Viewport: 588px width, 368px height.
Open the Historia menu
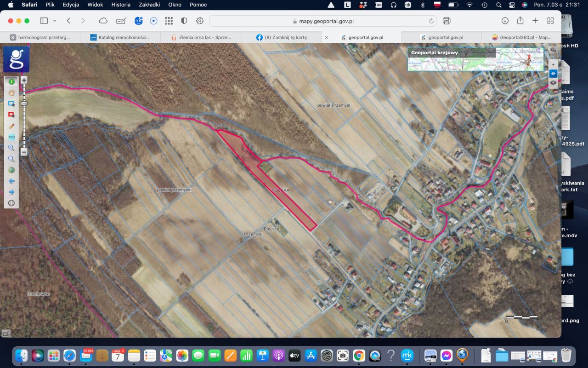click(x=121, y=5)
